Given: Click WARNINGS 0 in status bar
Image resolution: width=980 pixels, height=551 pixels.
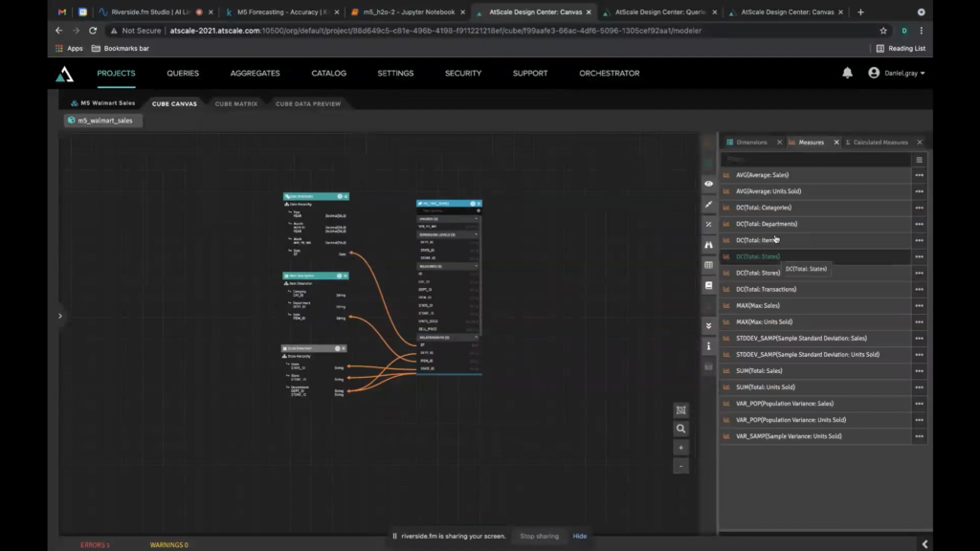Looking at the screenshot, I should point(168,544).
